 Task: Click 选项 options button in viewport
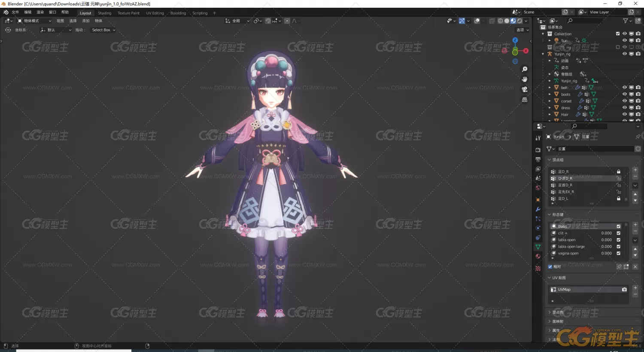pos(522,30)
